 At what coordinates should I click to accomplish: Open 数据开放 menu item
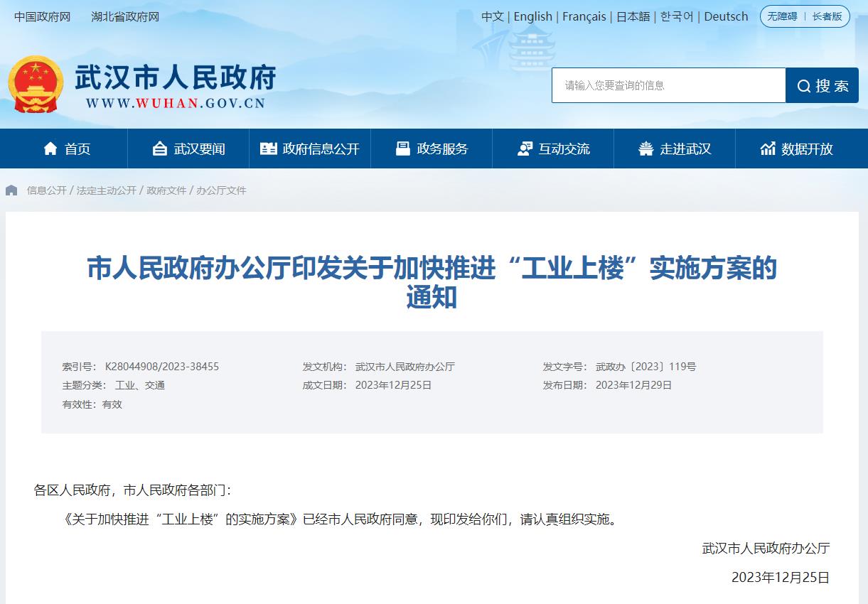click(x=796, y=149)
